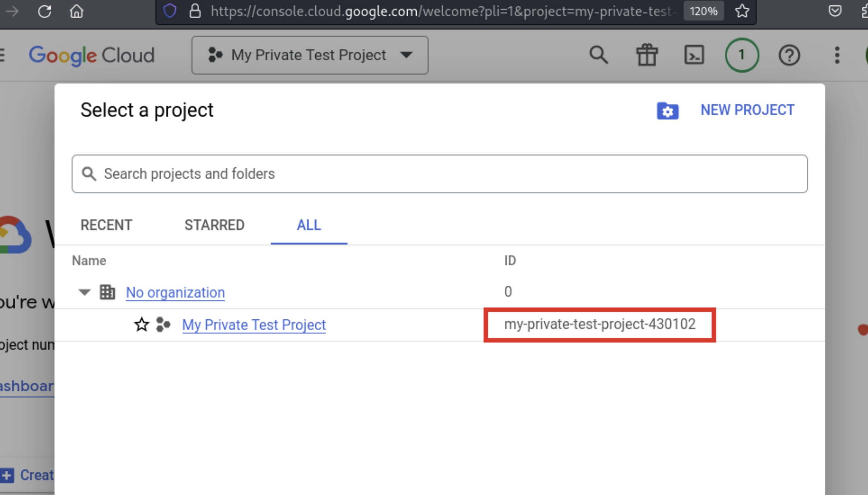Activate Cloud Shell terminal icon
Image resolution: width=868 pixels, height=495 pixels.
[694, 55]
